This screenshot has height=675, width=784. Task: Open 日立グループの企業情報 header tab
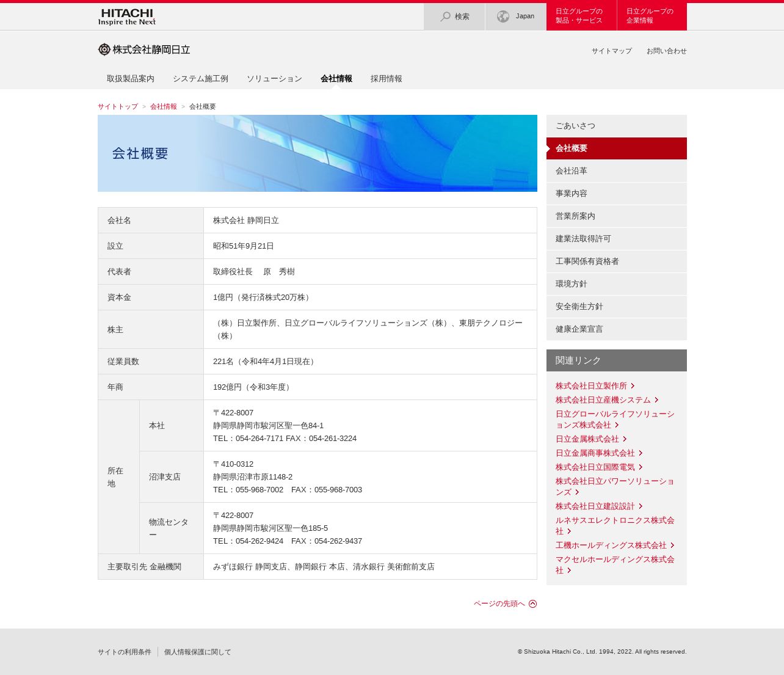click(652, 16)
